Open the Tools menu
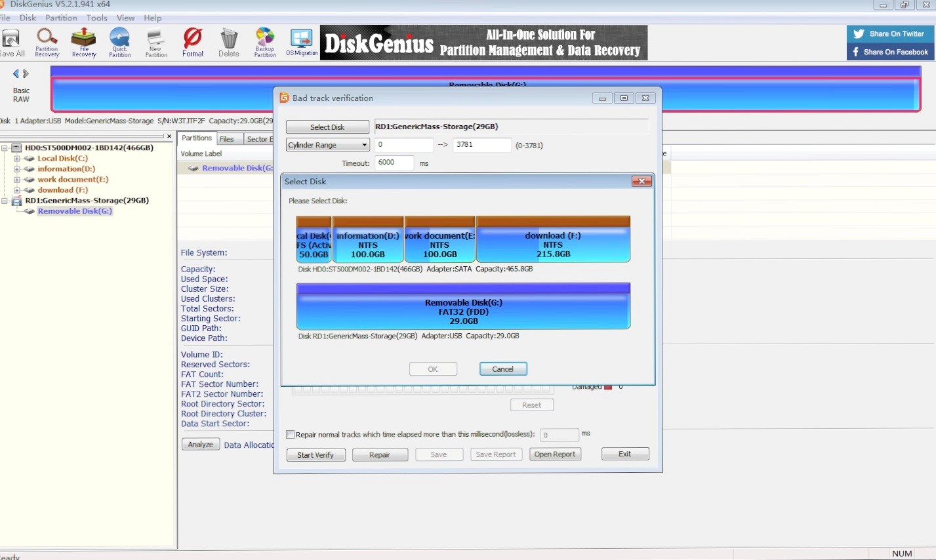The width and height of the screenshot is (936, 560). (x=97, y=18)
